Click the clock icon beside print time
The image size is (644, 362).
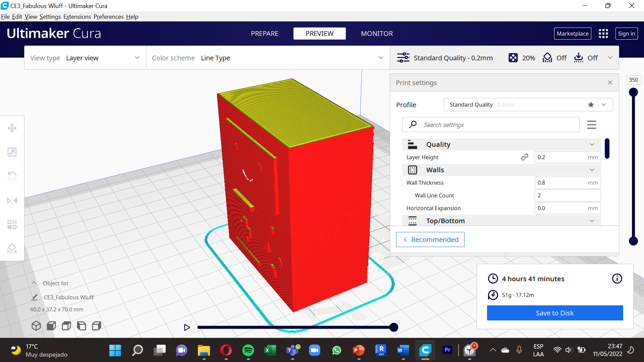[x=493, y=279]
